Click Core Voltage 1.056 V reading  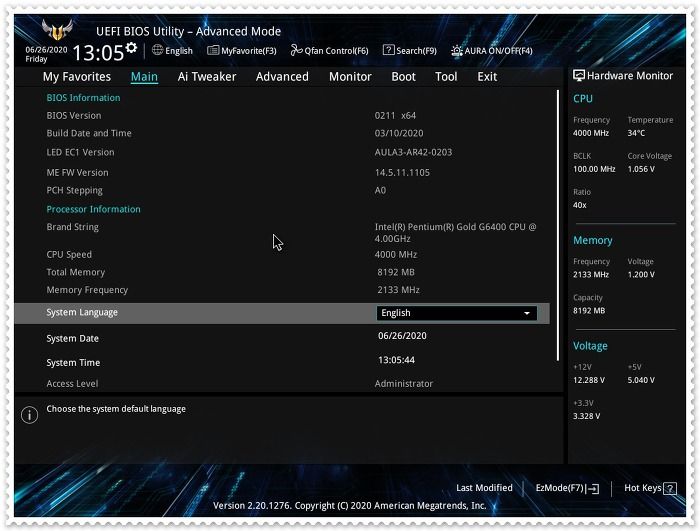[641, 169]
